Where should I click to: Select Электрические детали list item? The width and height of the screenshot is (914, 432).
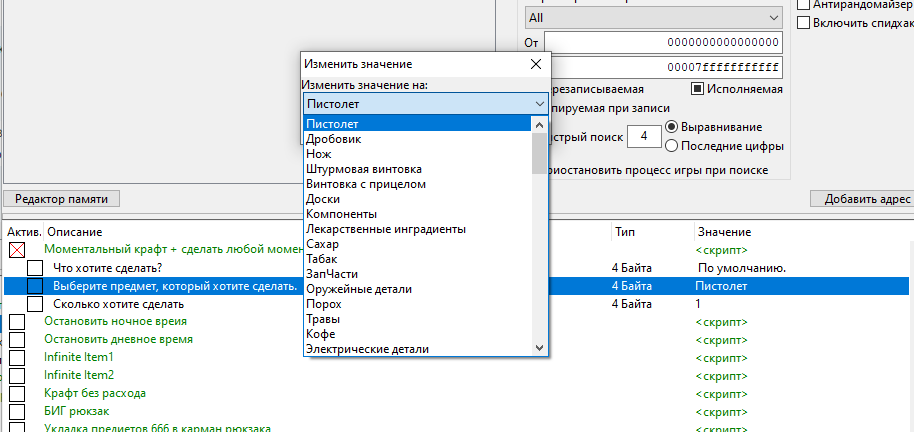pos(367,349)
